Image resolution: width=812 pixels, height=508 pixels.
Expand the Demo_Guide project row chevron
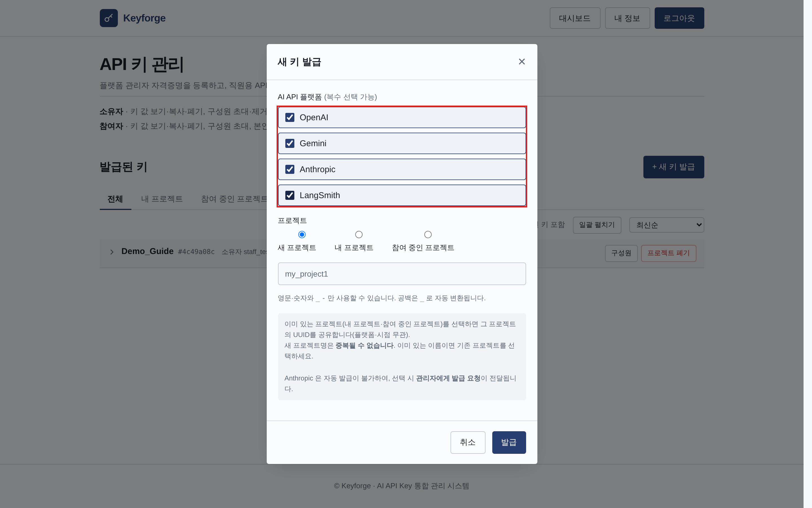(x=112, y=252)
